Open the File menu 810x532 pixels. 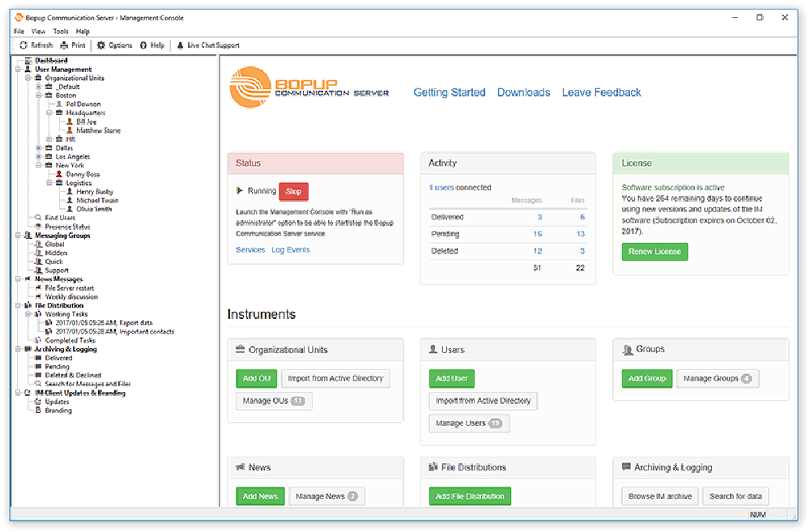point(19,32)
